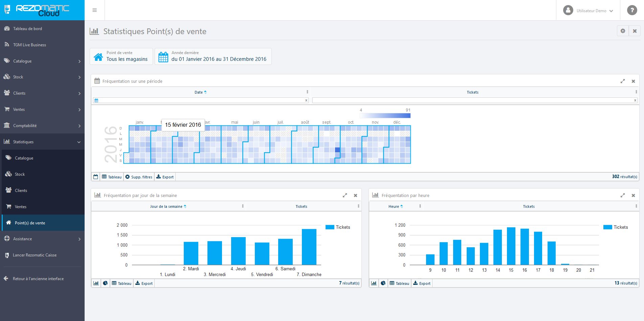Toggle the hamburger sidebar menu
This screenshot has width=644, height=321.
[x=95, y=10]
